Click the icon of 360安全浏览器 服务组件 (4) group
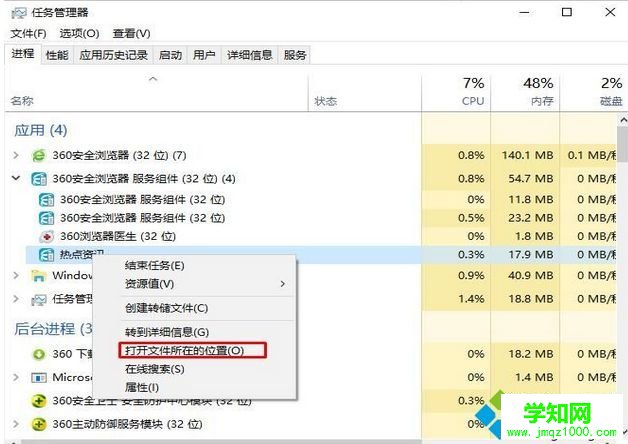The image size is (628, 444). (39, 179)
